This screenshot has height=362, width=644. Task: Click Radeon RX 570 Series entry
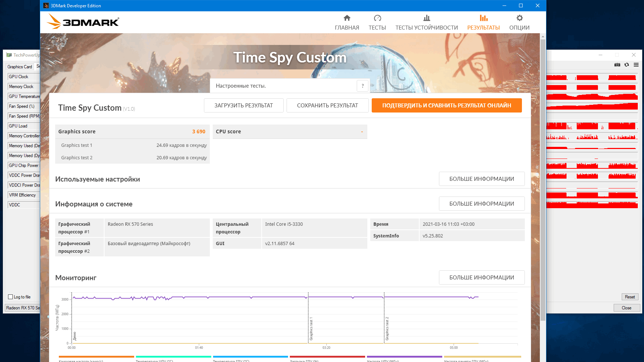130,224
